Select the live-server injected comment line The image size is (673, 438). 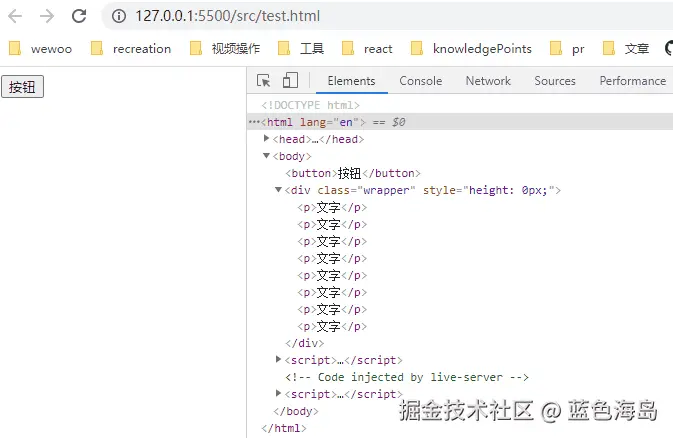(407, 377)
